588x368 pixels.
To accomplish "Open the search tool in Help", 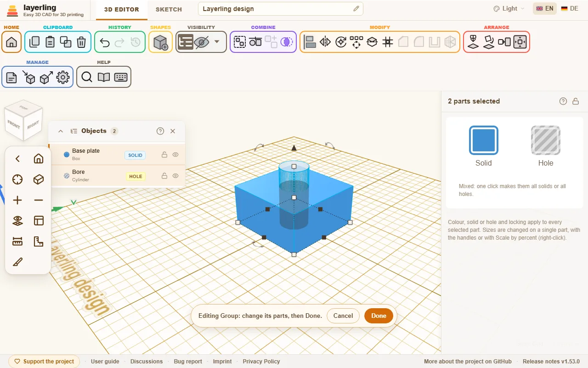I will coord(87,77).
